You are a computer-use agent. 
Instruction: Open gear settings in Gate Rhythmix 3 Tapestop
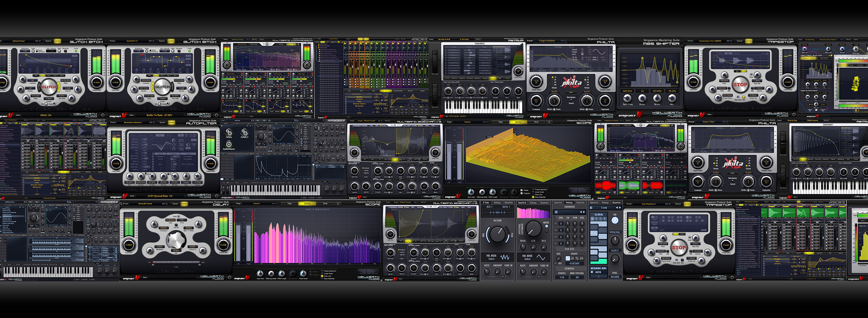click(x=732, y=278)
